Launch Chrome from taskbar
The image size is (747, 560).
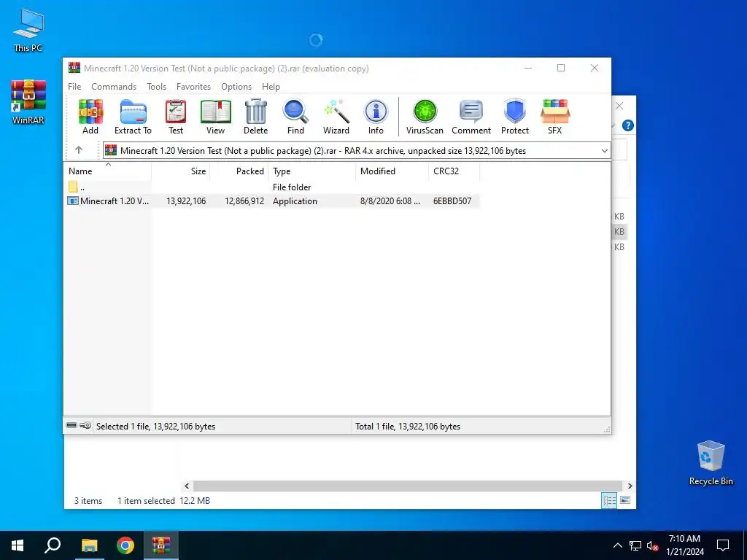[x=125, y=545]
